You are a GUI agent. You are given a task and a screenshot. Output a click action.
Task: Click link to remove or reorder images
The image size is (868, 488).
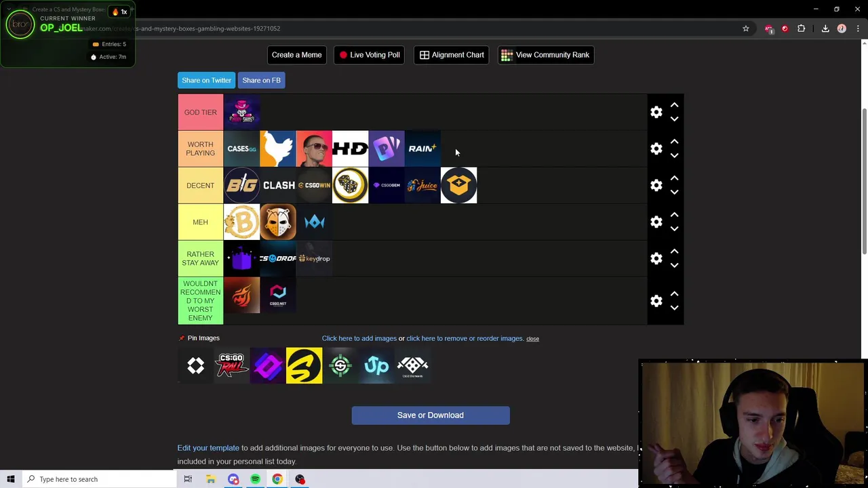(465, 338)
